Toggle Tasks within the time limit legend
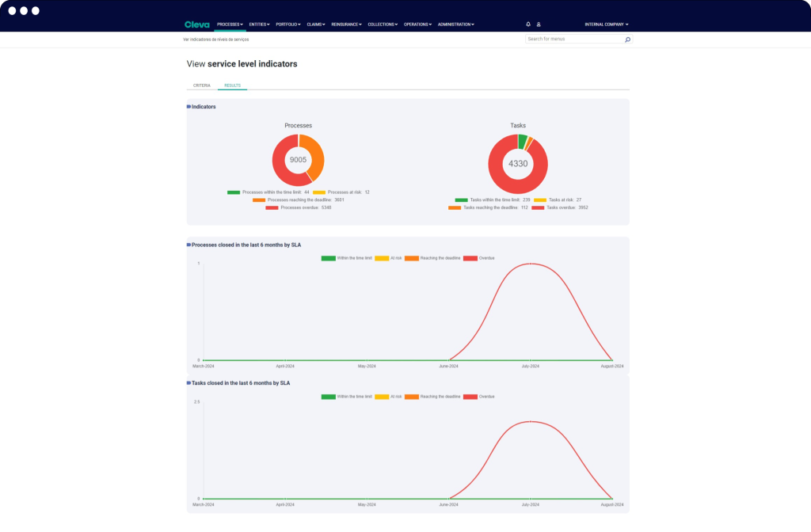The width and height of the screenshot is (811, 532). click(x=493, y=199)
